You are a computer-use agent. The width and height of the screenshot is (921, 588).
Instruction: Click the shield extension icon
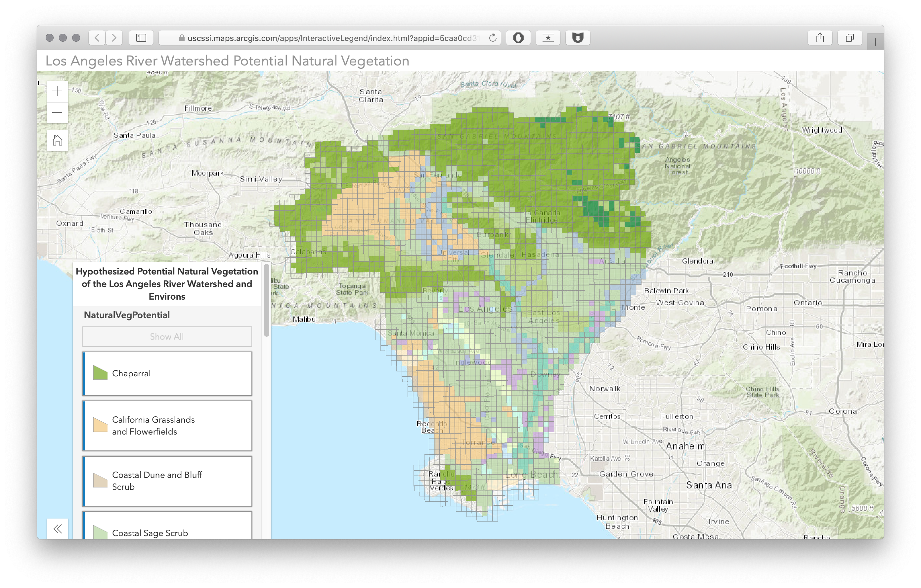point(578,37)
